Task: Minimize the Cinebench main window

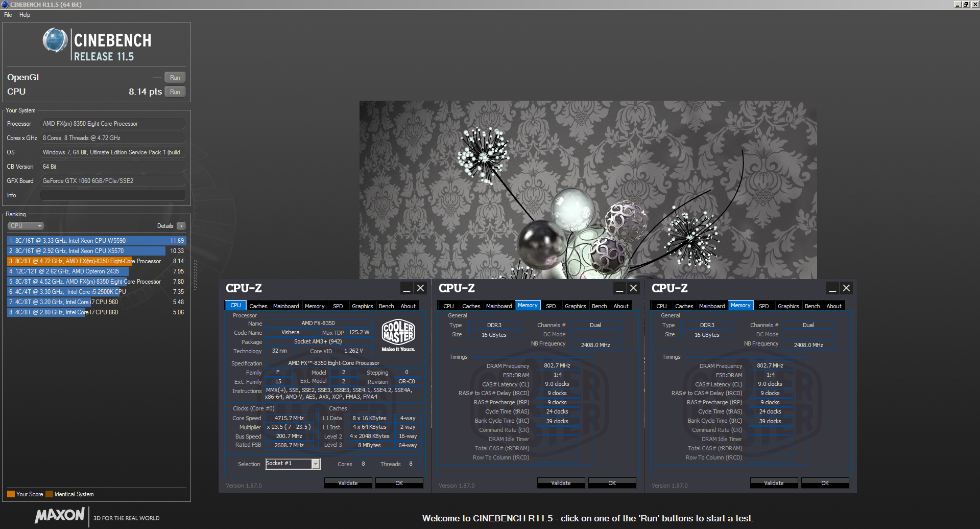Action: (957, 5)
